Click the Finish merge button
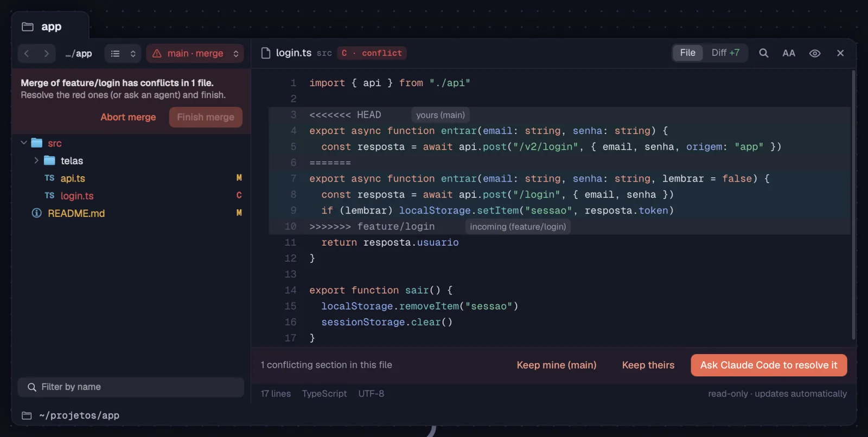Screen dimensions: 868x437 coord(206,117)
